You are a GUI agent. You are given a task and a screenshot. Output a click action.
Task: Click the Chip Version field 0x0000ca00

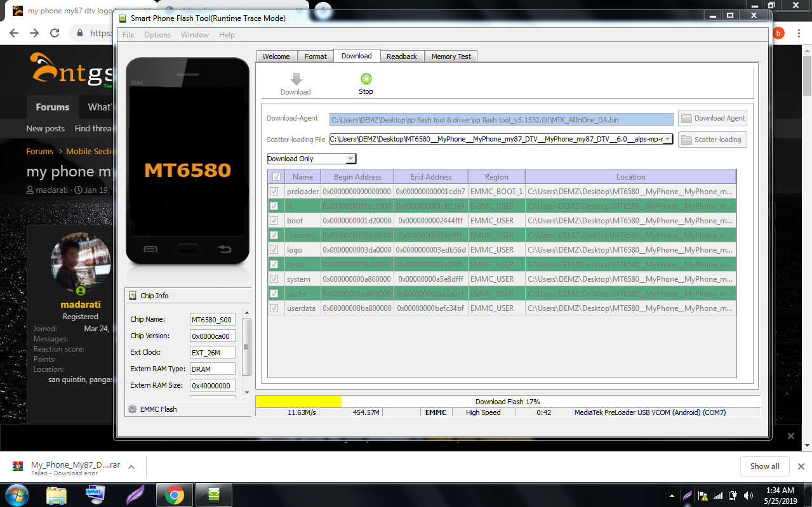click(213, 336)
